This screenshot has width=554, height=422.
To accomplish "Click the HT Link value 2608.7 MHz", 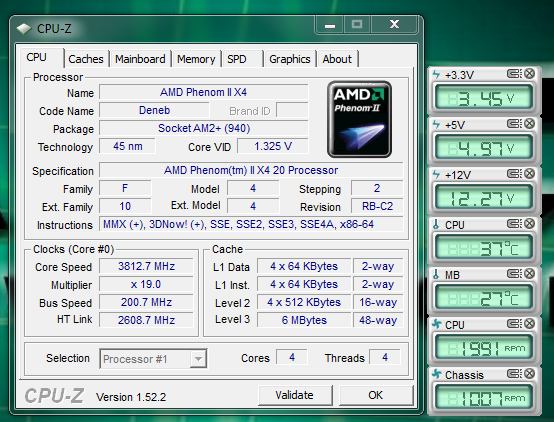I will (146, 320).
